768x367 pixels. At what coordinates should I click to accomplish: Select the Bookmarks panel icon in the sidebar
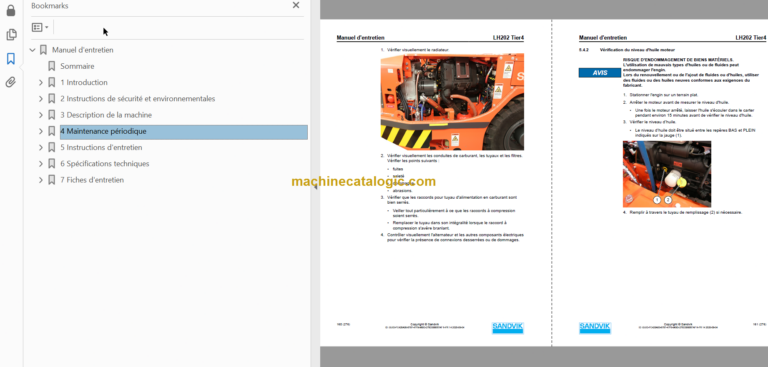[10, 59]
